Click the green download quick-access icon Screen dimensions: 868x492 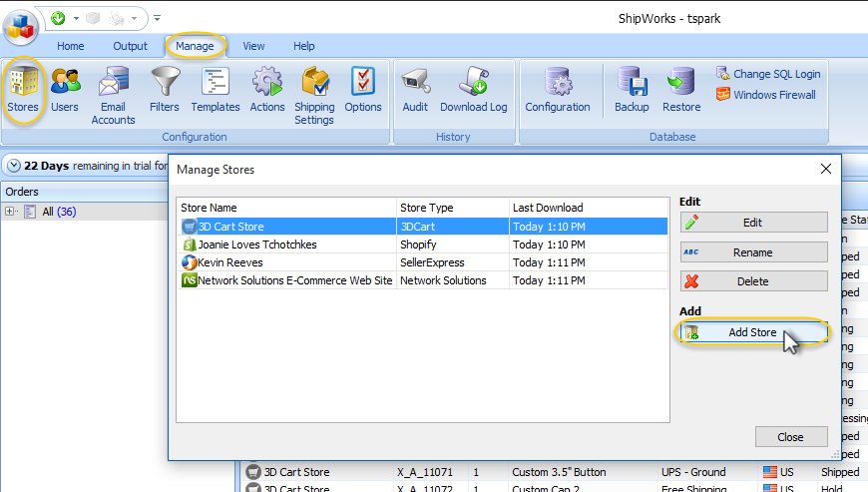(58, 18)
